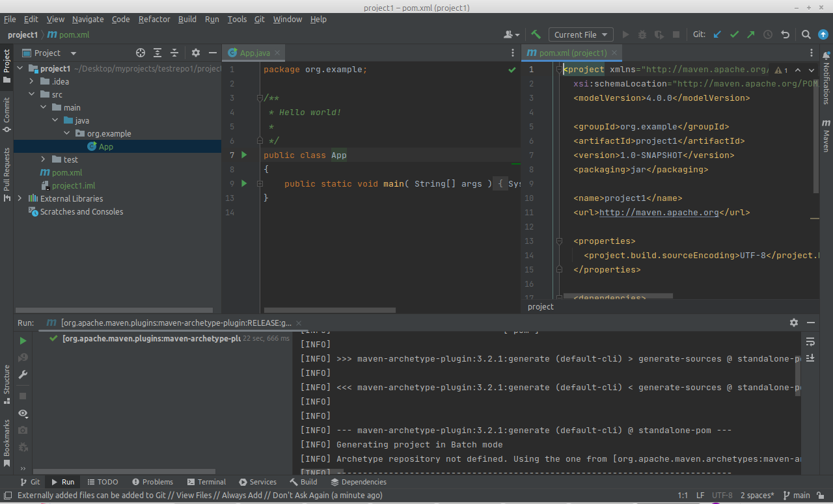Toggle the Notifications side panel
Screen dimensions: 833x504
pos(826,77)
